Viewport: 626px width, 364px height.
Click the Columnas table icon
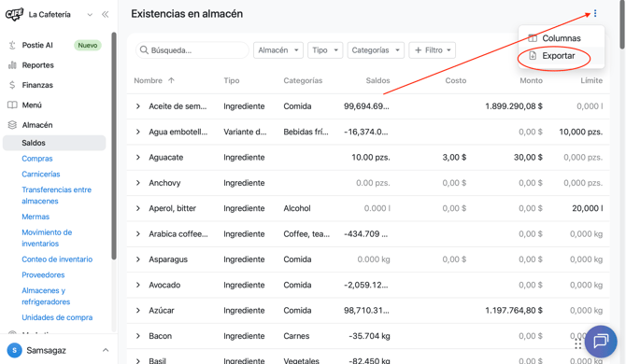click(533, 38)
